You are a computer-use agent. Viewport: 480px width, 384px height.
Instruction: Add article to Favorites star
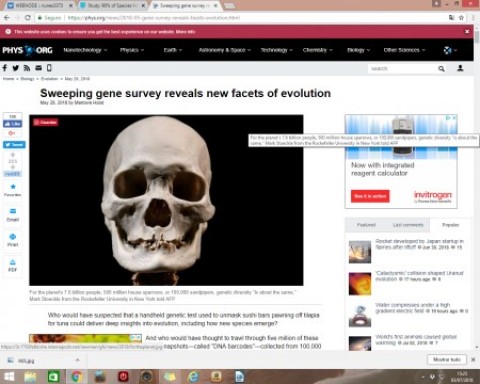click(13, 190)
